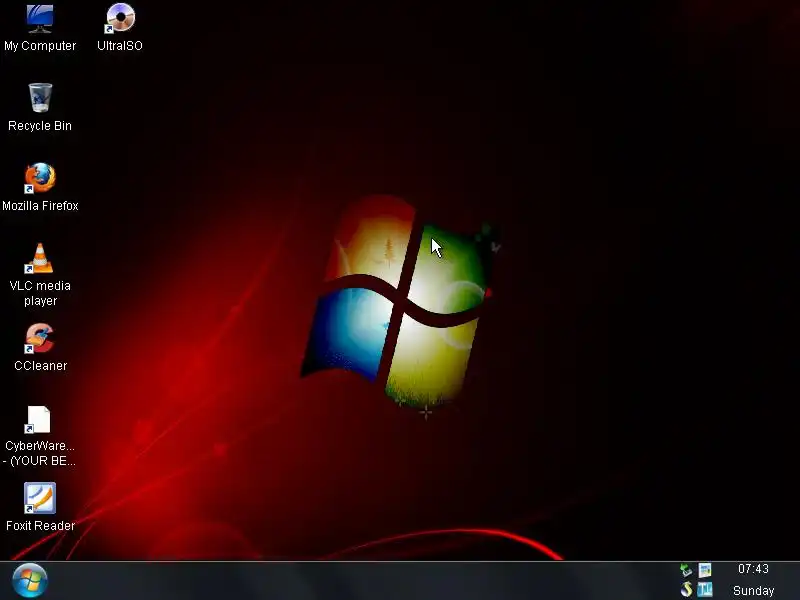Click the yellow S sphere tray icon
The height and width of the screenshot is (600, 800).
[686, 589]
